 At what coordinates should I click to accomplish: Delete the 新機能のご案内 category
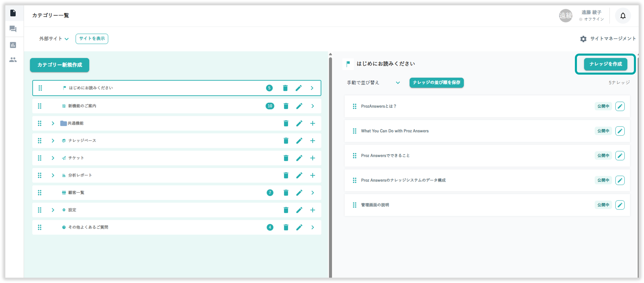286,106
